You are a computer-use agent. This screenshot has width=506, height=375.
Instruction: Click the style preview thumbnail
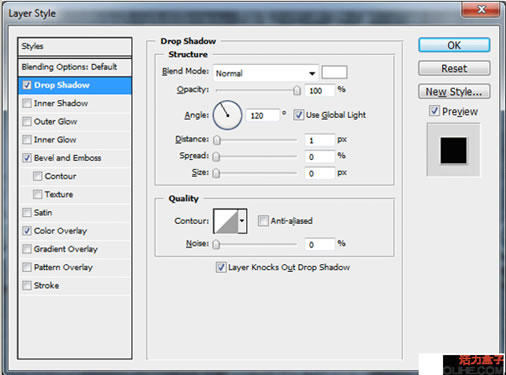pos(453,150)
